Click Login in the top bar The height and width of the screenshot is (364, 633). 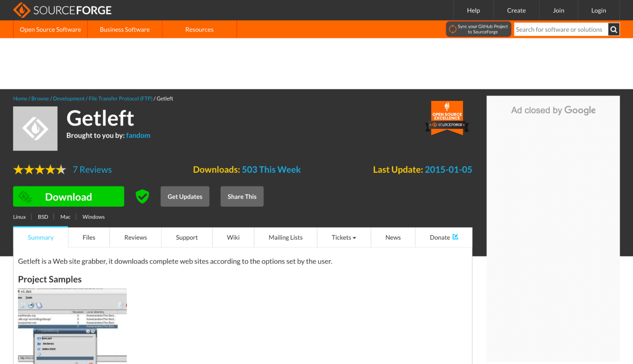click(x=599, y=10)
